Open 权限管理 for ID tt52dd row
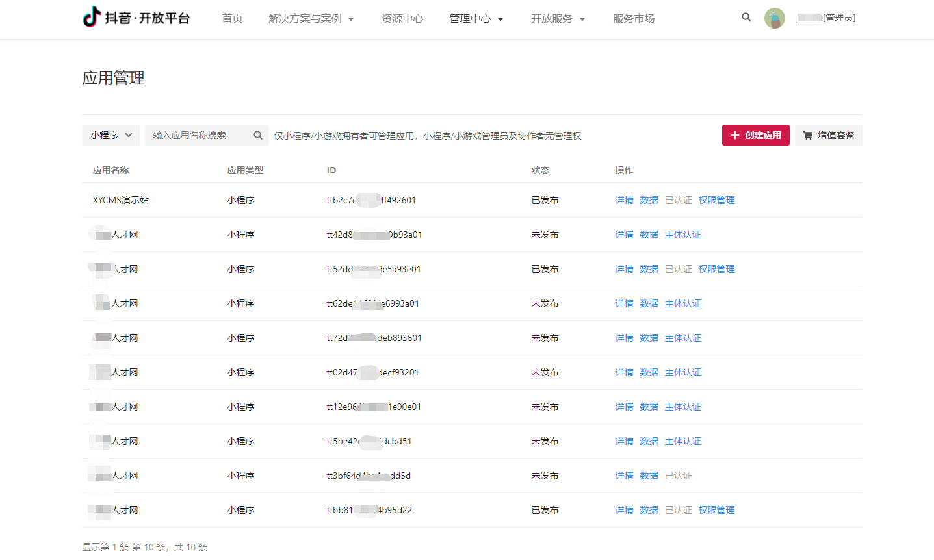This screenshot has height=560, width=934. tap(716, 269)
